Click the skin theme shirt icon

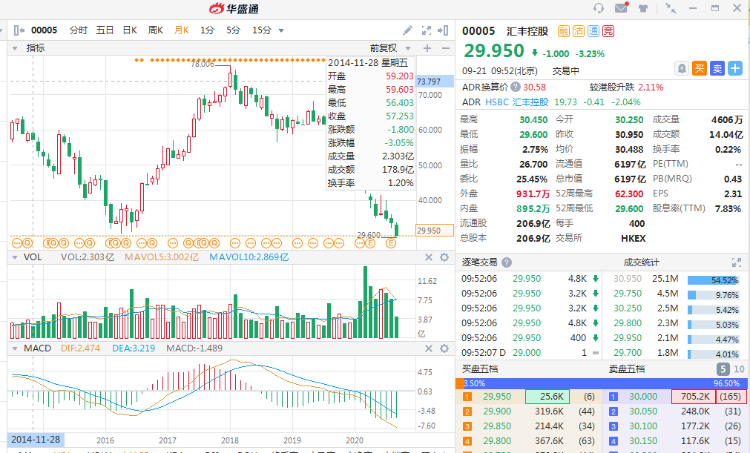pos(645,9)
